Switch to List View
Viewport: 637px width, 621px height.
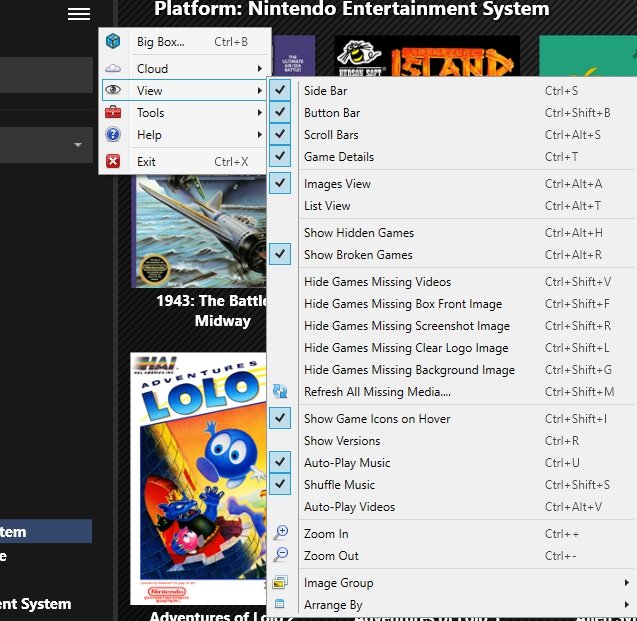pyautogui.click(x=452, y=206)
